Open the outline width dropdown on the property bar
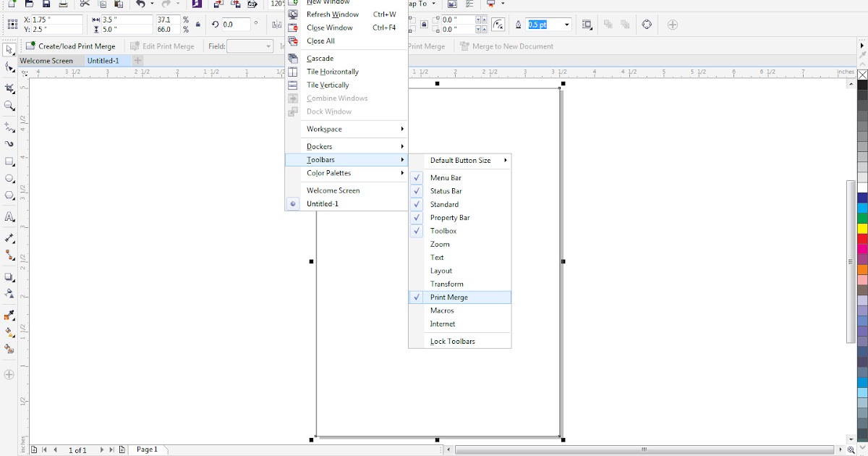The image size is (868, 456). tap(566, 24)
